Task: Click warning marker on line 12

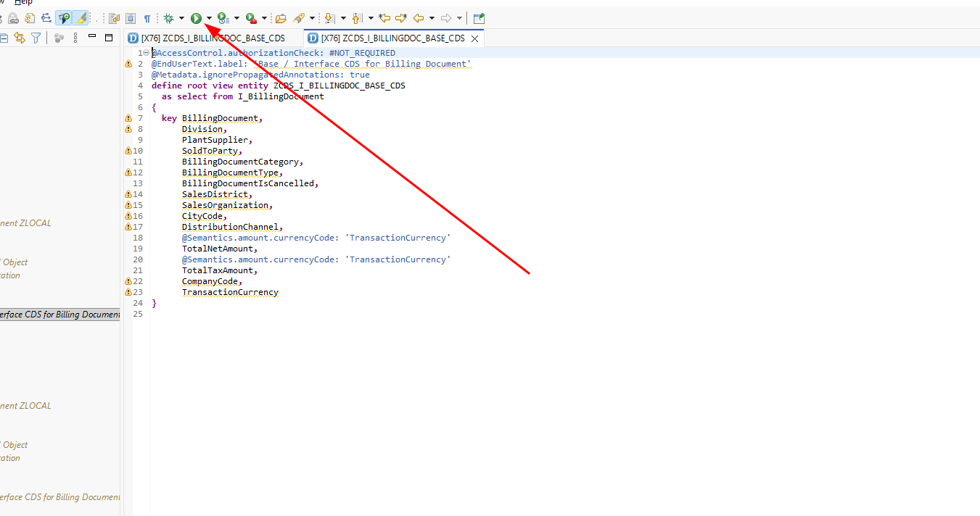Action: tap(128, 172)
